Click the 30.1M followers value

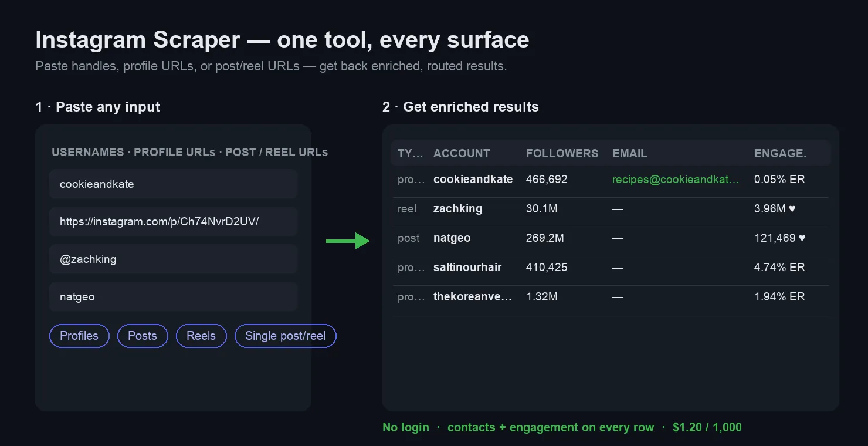541,208
